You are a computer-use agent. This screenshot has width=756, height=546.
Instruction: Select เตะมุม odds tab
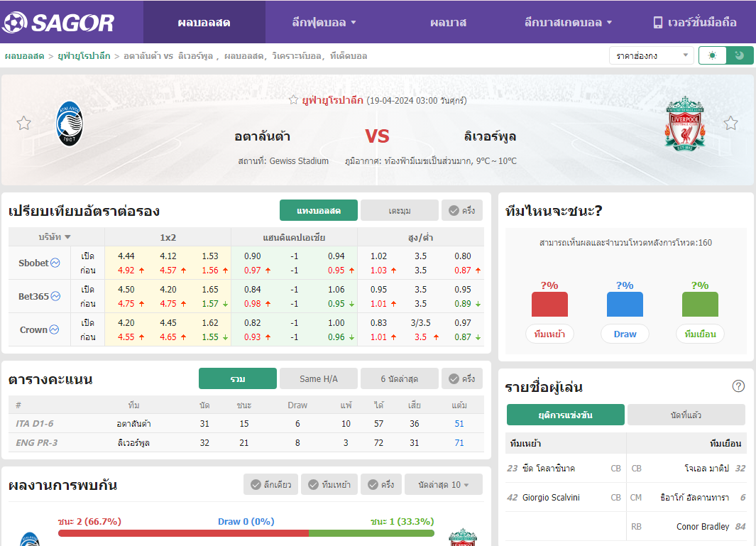(x=400, y=210)
